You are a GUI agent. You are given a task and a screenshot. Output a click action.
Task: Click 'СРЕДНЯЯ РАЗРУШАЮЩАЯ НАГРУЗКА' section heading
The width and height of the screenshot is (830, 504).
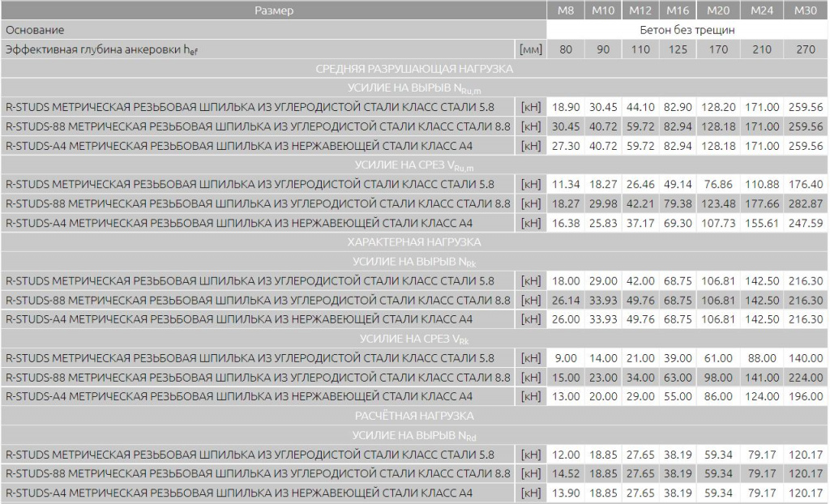[414, 69]
